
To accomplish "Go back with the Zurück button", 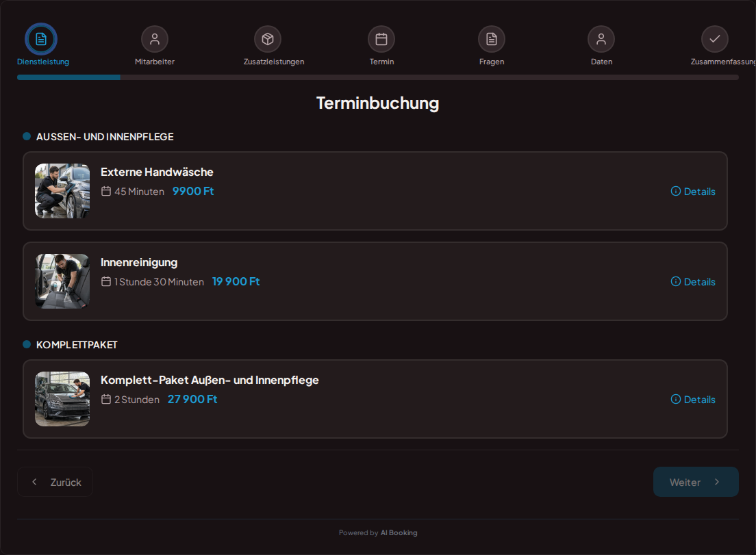I will coord(55,482).
